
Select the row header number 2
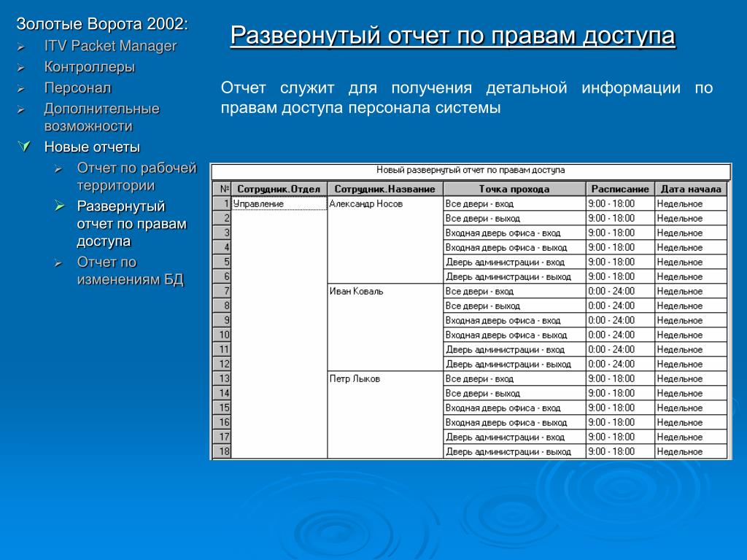coord(222,219)
